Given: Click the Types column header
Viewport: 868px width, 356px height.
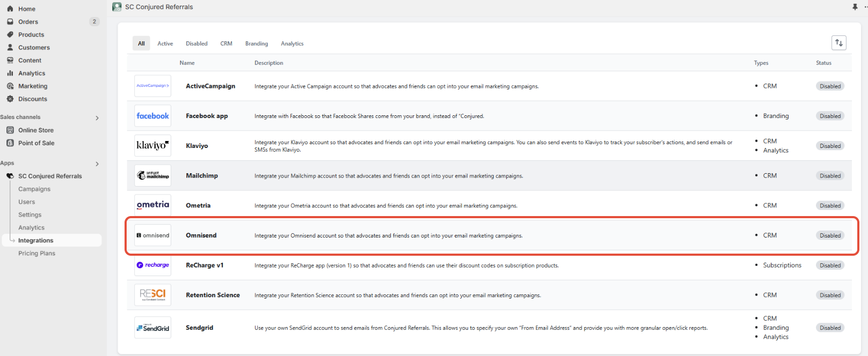Looking at the screenshot, I should (761, 63).
